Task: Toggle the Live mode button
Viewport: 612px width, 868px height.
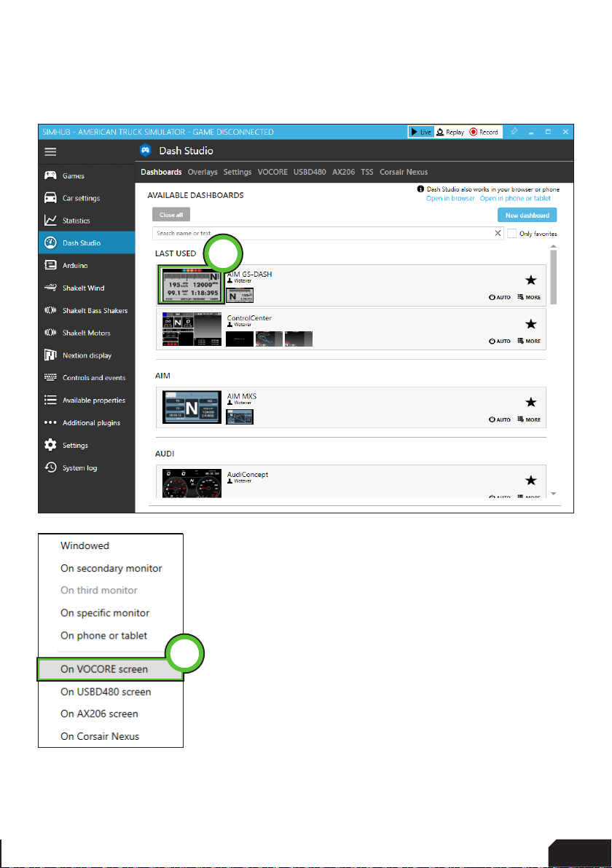Action: pyautogui.click(x=421, y=132)
